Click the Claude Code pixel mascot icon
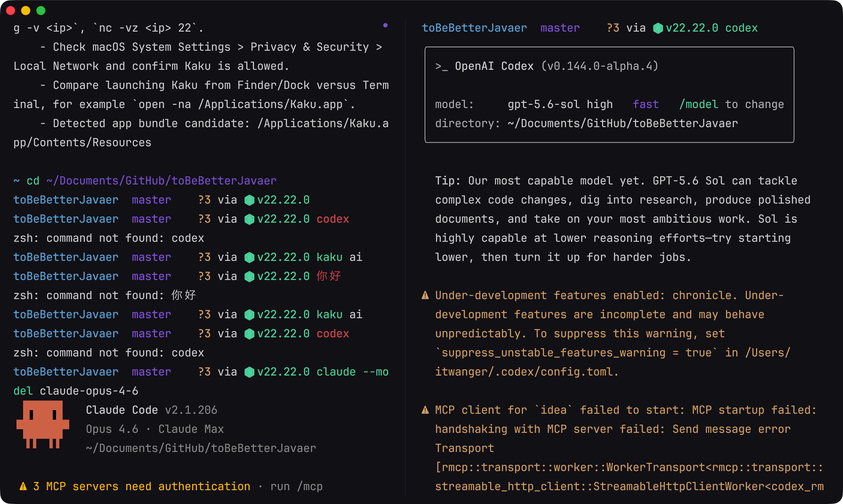 [43, 424]
